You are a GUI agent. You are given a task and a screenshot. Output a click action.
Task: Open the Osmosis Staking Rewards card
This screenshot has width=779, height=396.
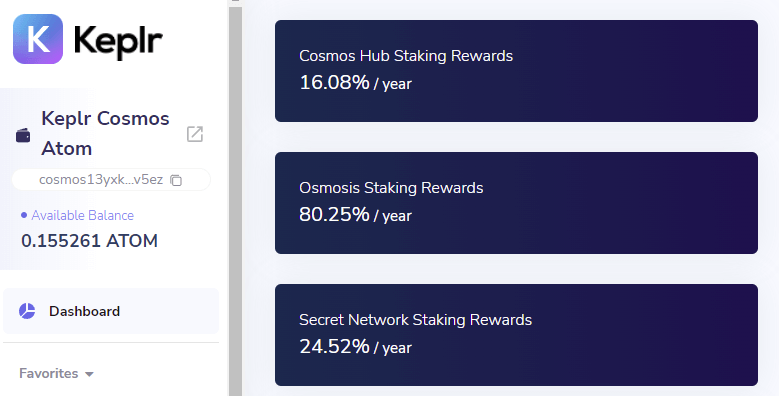coord(516,203)
